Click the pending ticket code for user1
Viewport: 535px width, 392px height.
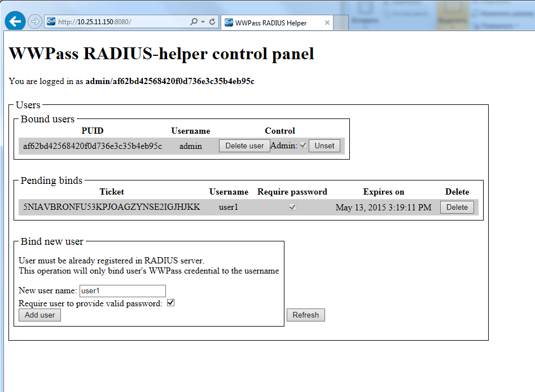pos(112,207)
